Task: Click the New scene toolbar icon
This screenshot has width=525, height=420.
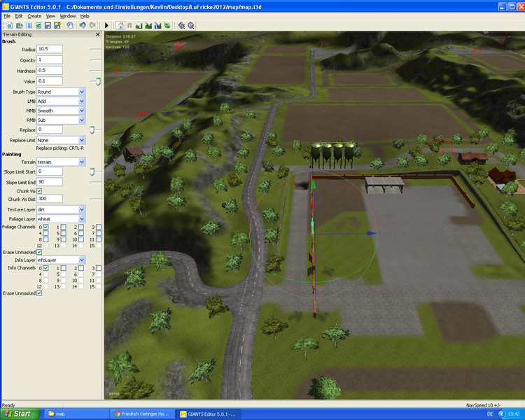Action: click(10, 25)
